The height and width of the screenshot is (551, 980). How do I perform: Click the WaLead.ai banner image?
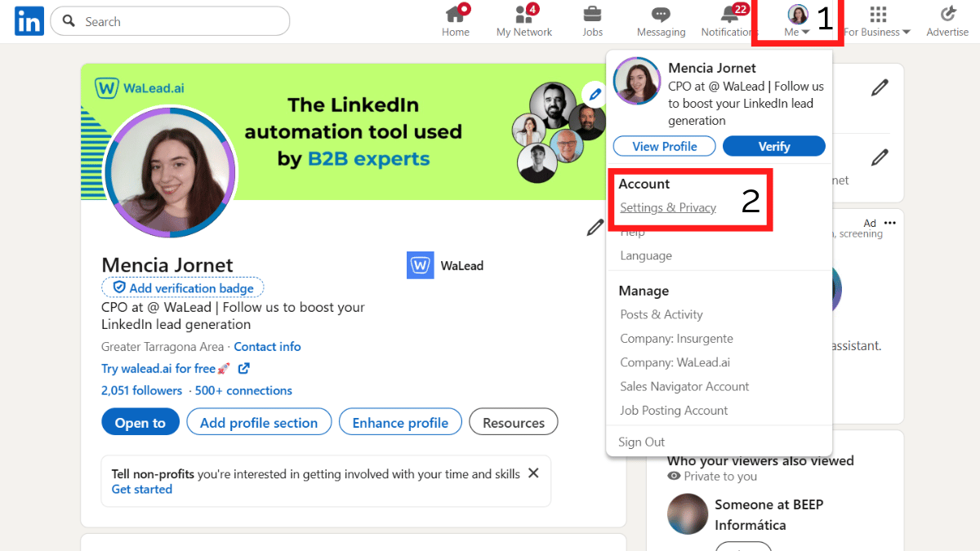(343, 131)
